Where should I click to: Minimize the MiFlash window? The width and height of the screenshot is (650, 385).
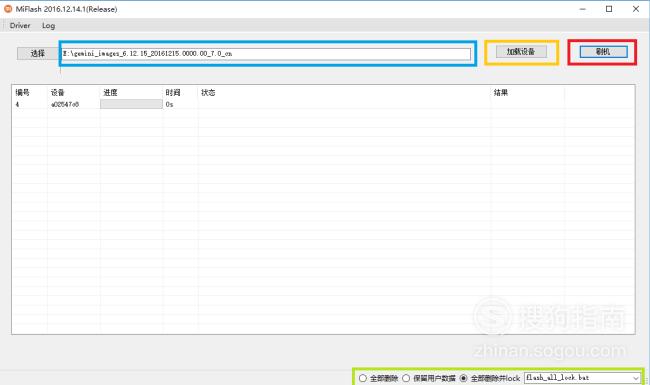(582, 9)
